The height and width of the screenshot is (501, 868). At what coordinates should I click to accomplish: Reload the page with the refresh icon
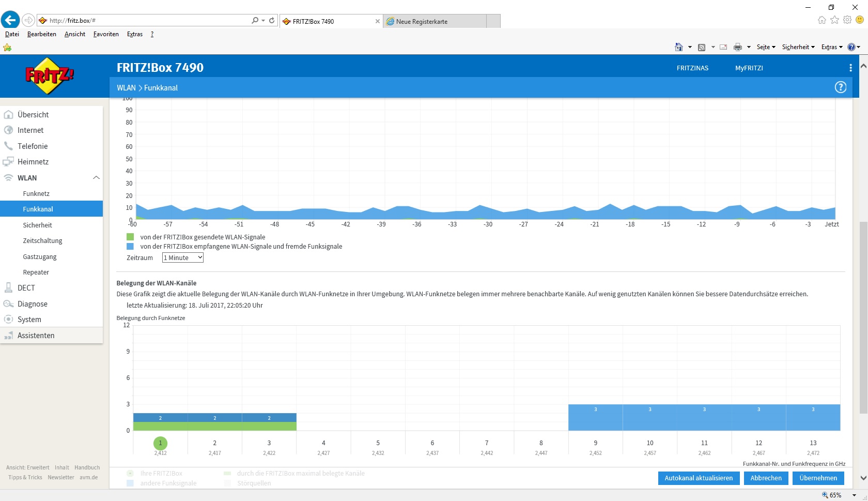point(272,20)
